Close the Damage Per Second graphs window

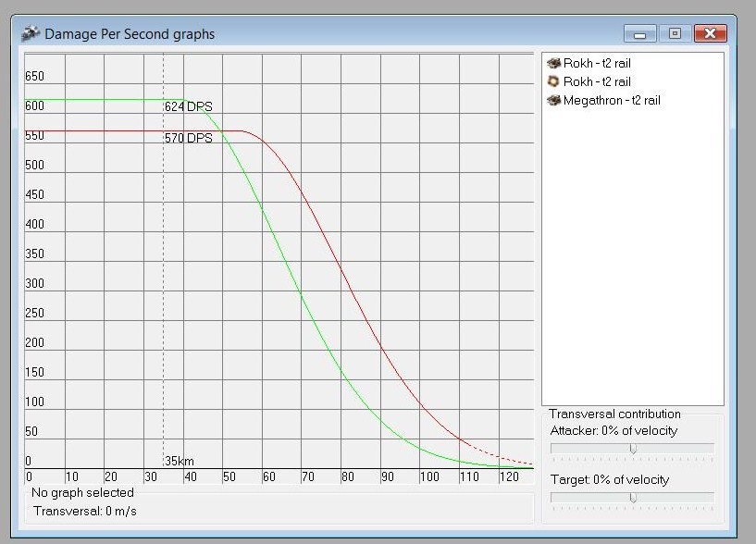point(711,33)
